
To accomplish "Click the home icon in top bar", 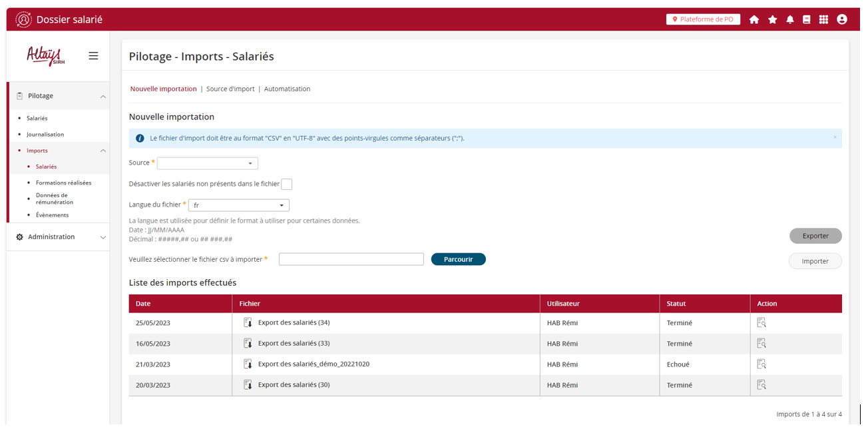I will point(754,20).
